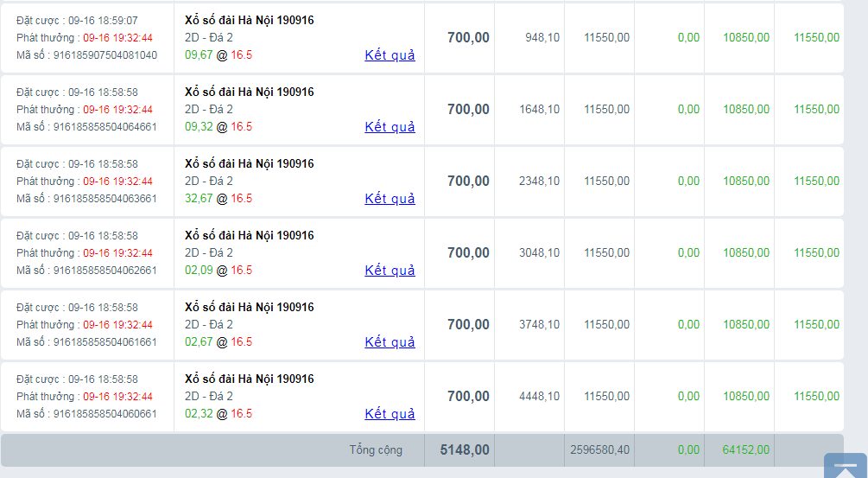The height and width of the screenshot is (478, 868).
Task: Open Kết quả link for bet 32,67
Action: click(x=390, y=199)
